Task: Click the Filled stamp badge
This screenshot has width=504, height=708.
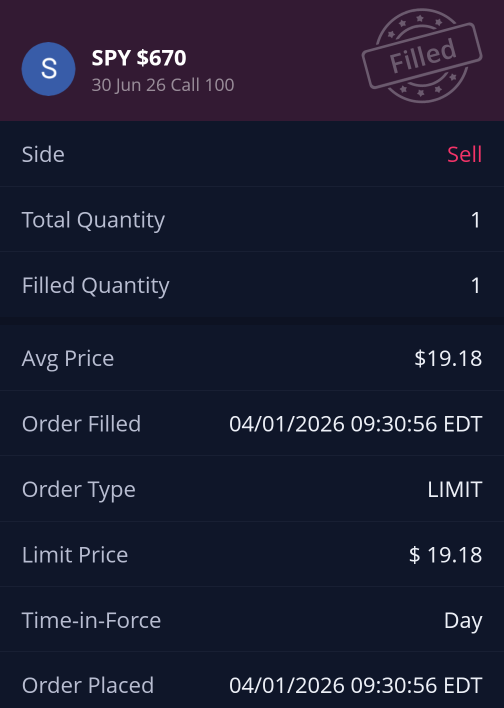Action: [422, 56]
